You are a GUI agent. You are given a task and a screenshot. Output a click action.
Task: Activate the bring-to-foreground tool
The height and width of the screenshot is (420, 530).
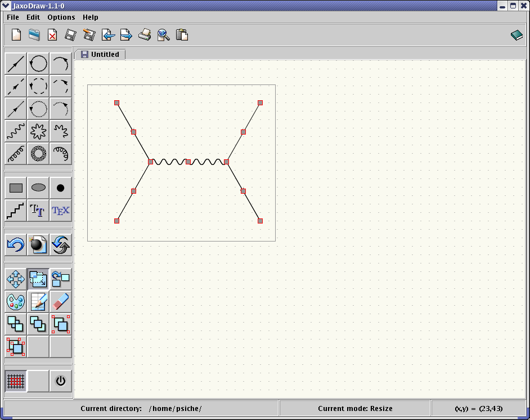16,324
